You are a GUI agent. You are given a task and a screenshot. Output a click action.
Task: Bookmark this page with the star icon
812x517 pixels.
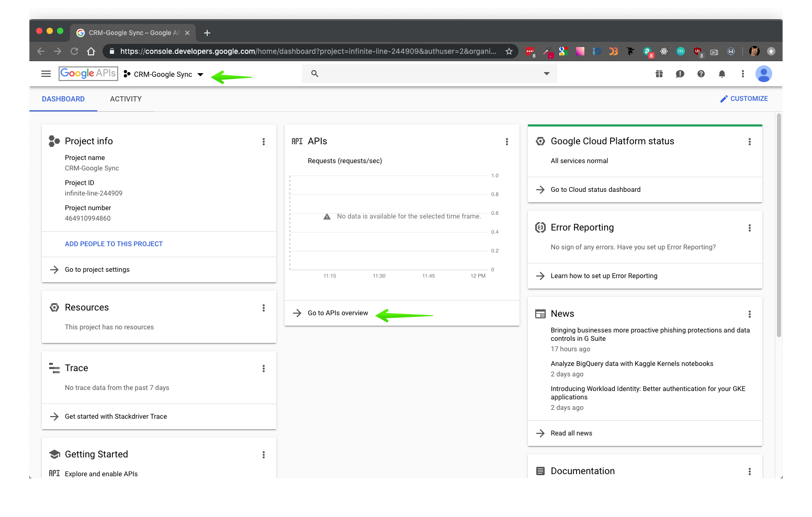click(x=509, y=51)
